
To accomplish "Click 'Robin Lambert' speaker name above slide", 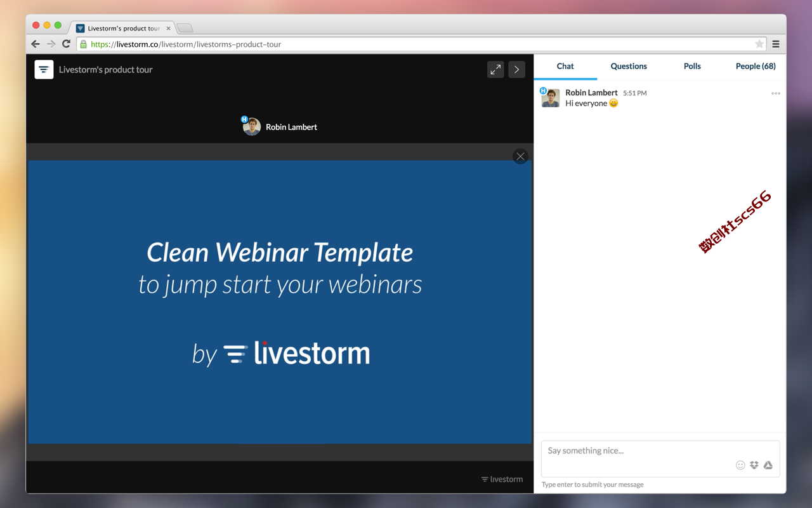I will tap(291, 127).
